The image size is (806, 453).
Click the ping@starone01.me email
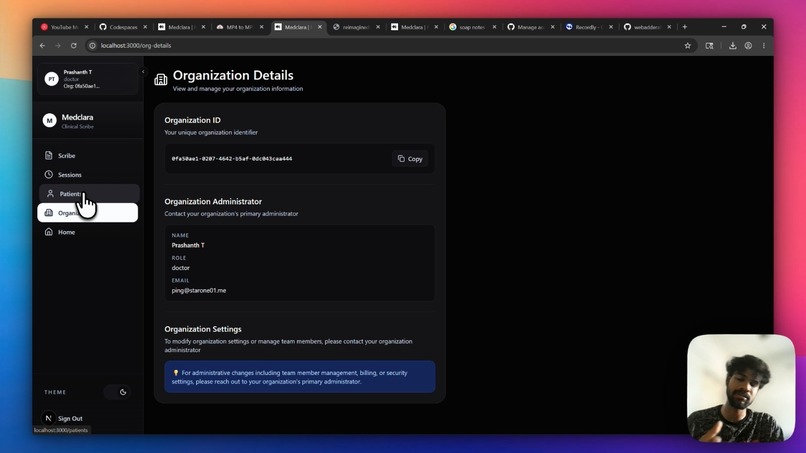point(198,291)
